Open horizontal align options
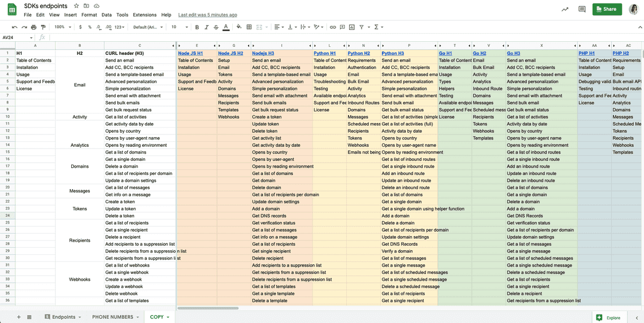The image size is (644, 323). coord(279,27)
